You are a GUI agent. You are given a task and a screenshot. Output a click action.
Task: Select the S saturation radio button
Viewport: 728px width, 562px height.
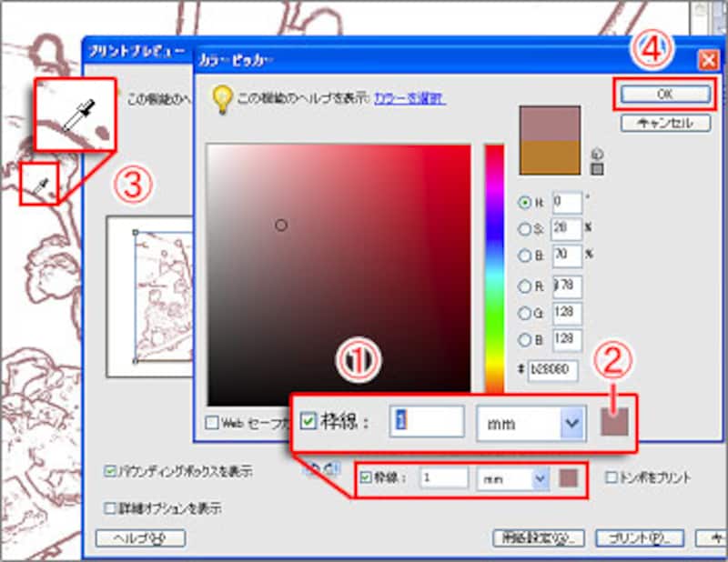525,229
